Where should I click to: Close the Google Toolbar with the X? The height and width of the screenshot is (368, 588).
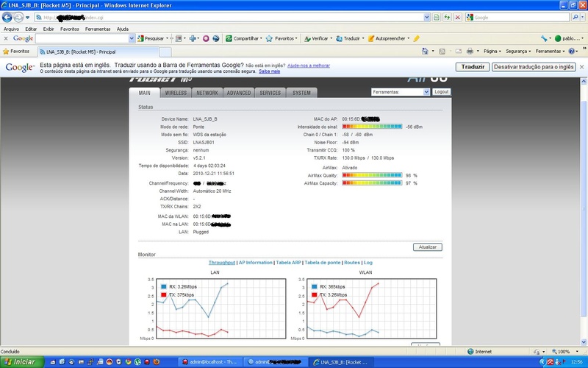(x=6, y=38)
